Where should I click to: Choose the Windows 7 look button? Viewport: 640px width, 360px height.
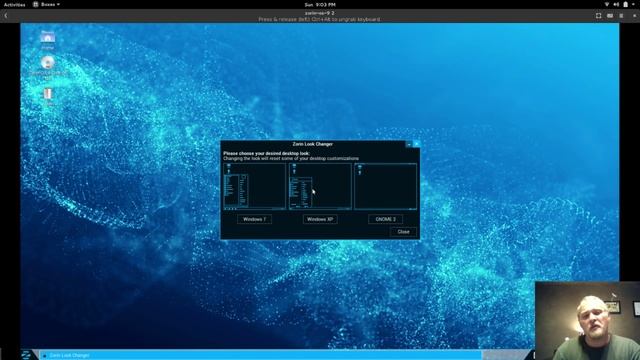[254, 219]
